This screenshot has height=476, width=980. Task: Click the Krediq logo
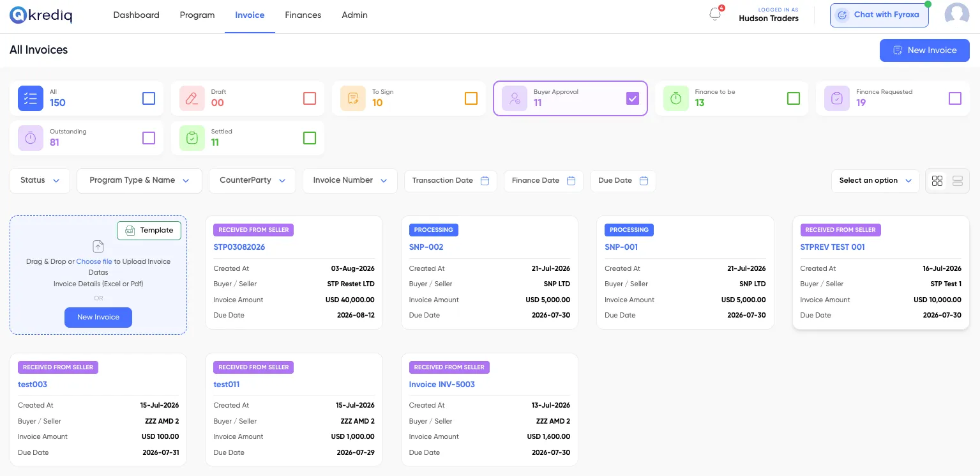point(41,15)
